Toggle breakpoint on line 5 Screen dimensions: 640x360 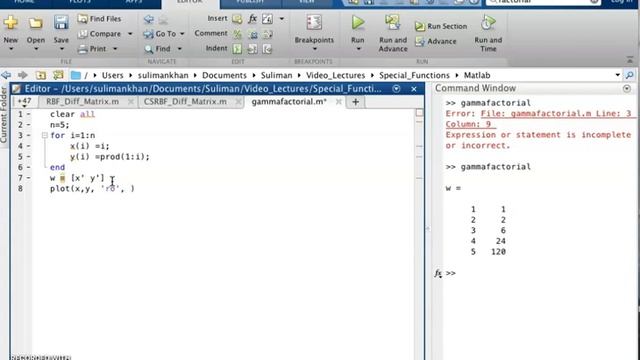click(x=29, y=157)
